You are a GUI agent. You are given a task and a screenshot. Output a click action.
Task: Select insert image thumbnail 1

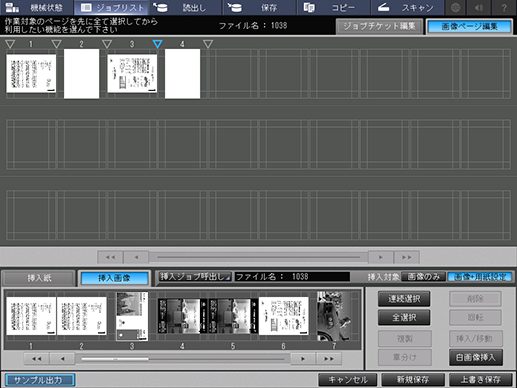31,316
